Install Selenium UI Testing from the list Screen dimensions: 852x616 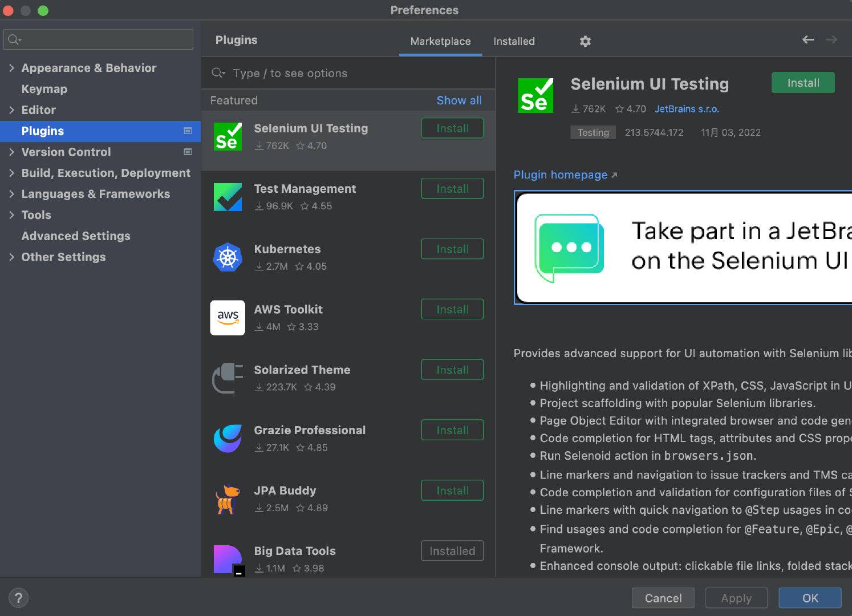coord(452,128)
